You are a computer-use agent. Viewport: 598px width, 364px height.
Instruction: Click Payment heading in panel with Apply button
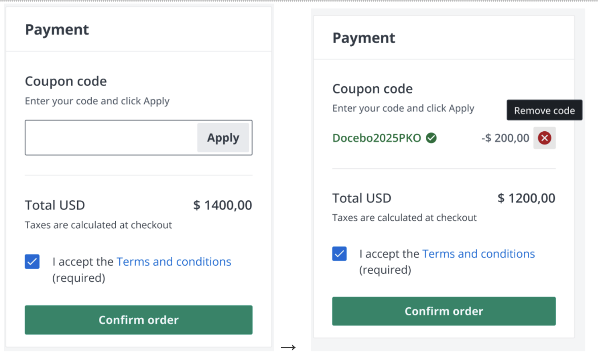[x=57, y=29]
